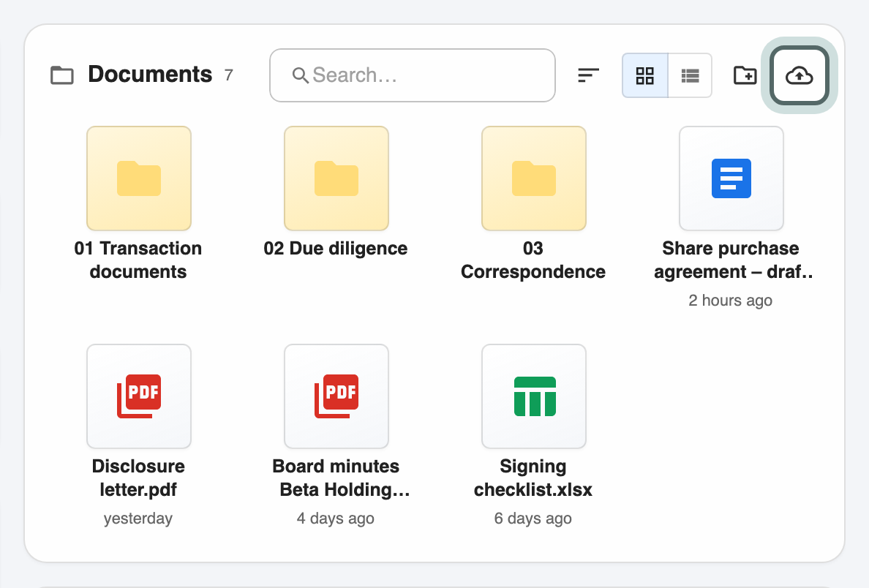869x588 pixels.
Task: Click "Board minutes Beta Holding…" file name
Action: coord(339,478)
